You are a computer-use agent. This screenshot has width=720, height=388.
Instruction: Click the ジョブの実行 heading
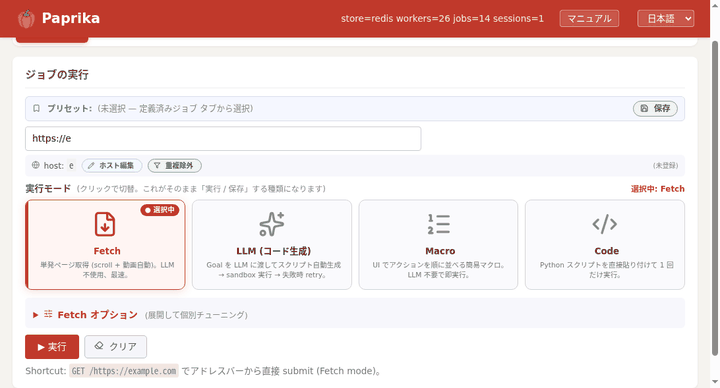[57, 75]
